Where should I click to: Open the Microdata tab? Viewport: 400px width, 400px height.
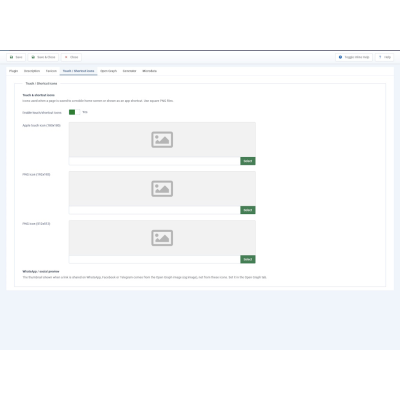tap(150, 71)
